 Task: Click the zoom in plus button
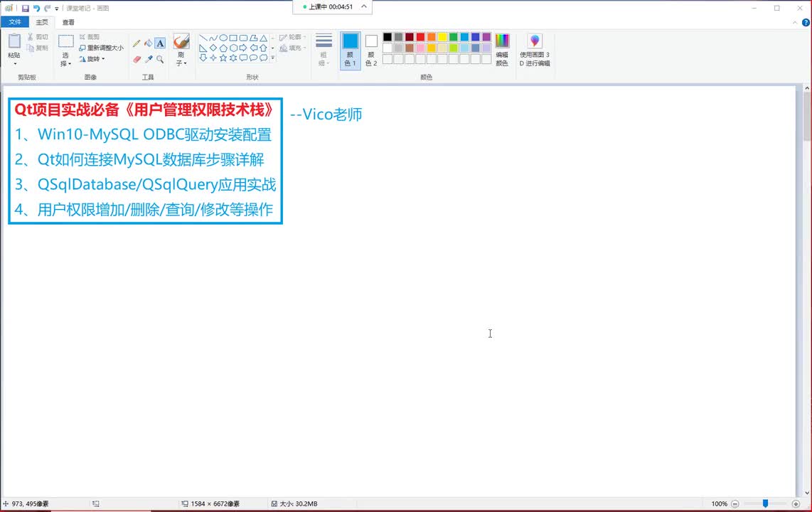[x=796, y=503]
